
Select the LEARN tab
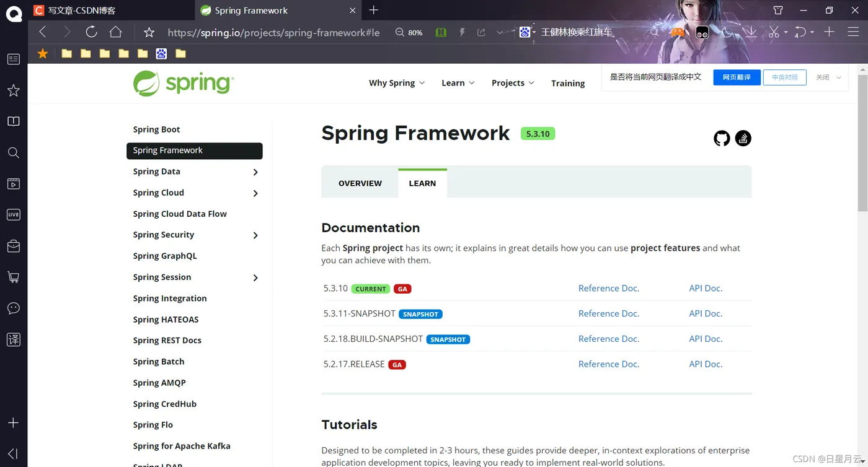tap(422, 183)
